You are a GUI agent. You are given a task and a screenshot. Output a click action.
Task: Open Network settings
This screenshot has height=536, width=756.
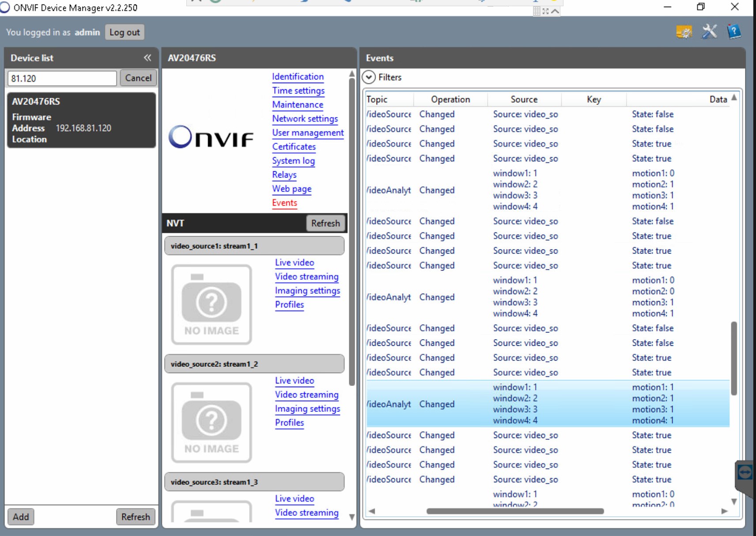click(305, 119)
